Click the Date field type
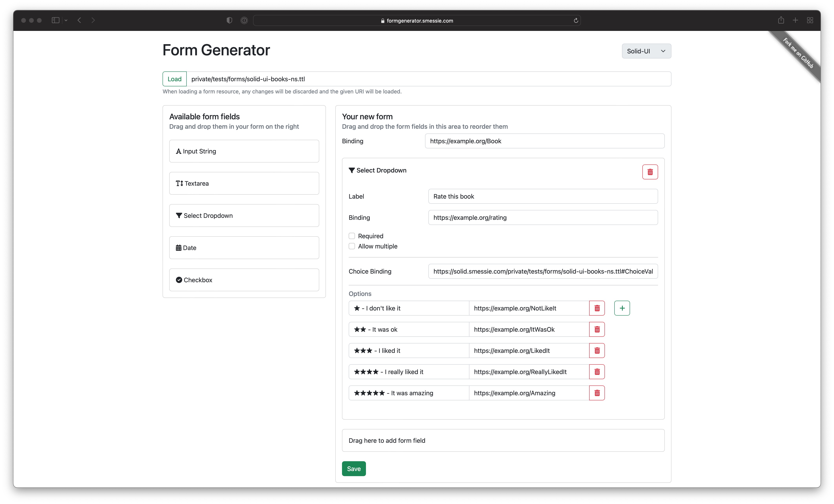Screen dimensions: 834x504 tap(244, 248)
